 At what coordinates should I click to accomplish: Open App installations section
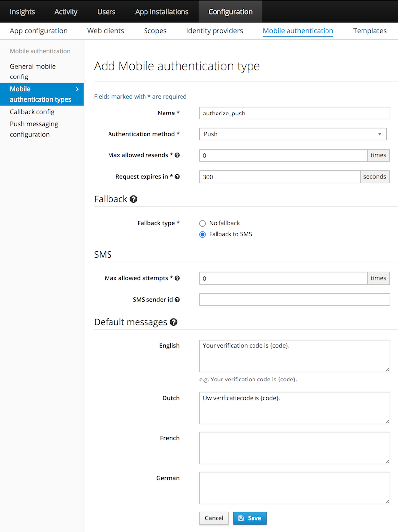point(162,12)
